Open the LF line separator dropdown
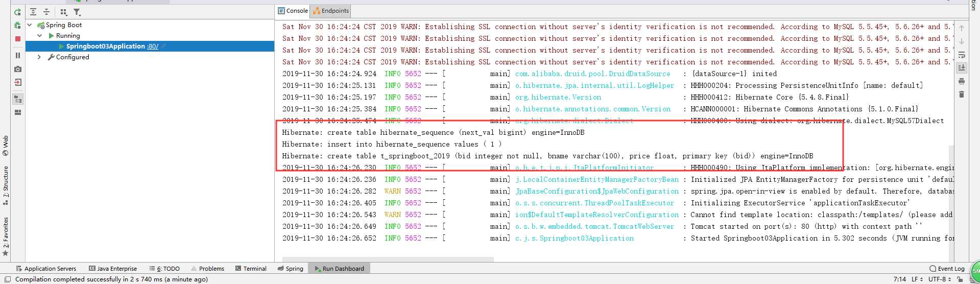980x284 pixels. pos(917,279)
